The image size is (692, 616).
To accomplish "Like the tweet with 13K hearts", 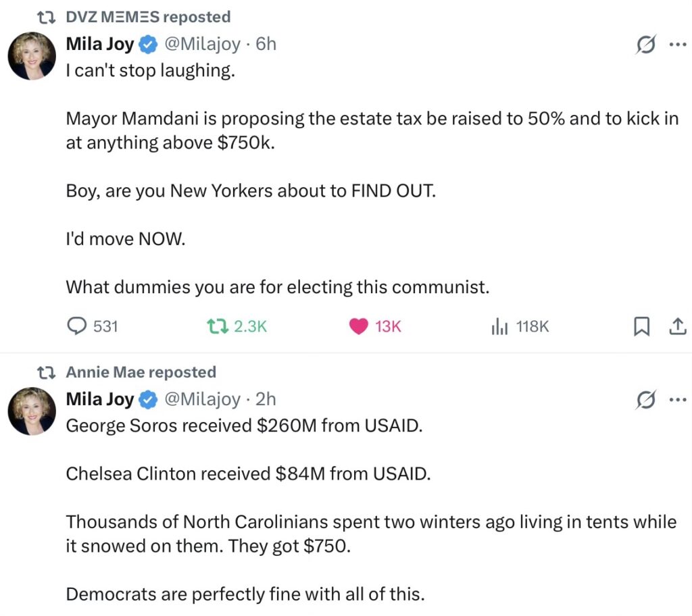I will (x=358, y=327).
